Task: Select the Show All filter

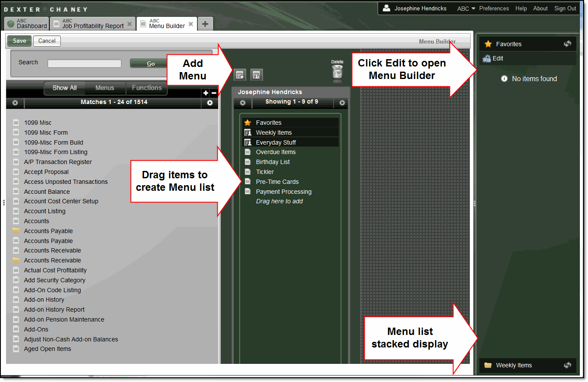Action: [x=65, y=88]
